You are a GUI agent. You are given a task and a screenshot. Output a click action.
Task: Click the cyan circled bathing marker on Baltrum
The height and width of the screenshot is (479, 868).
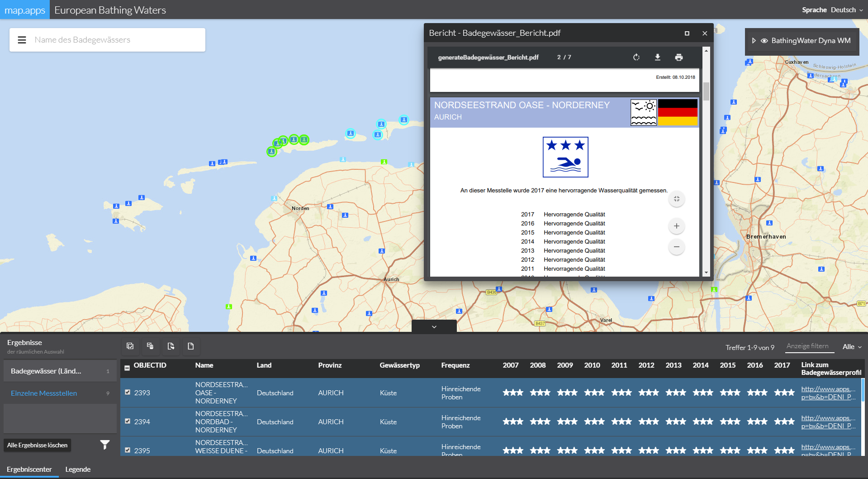(351, 133)
